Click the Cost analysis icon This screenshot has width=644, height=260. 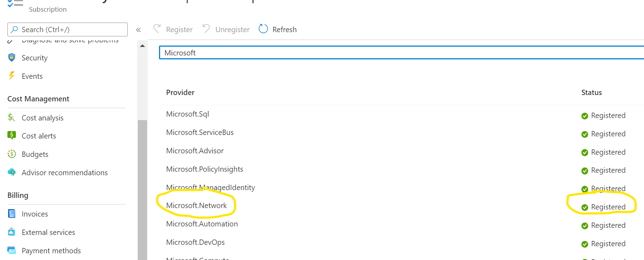tap(12, 117)
